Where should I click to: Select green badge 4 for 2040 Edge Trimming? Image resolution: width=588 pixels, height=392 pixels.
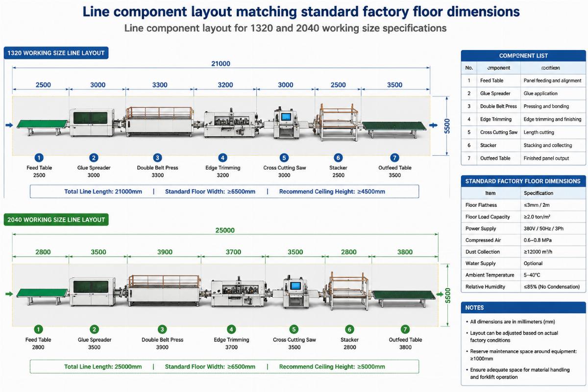click(231, 329)
